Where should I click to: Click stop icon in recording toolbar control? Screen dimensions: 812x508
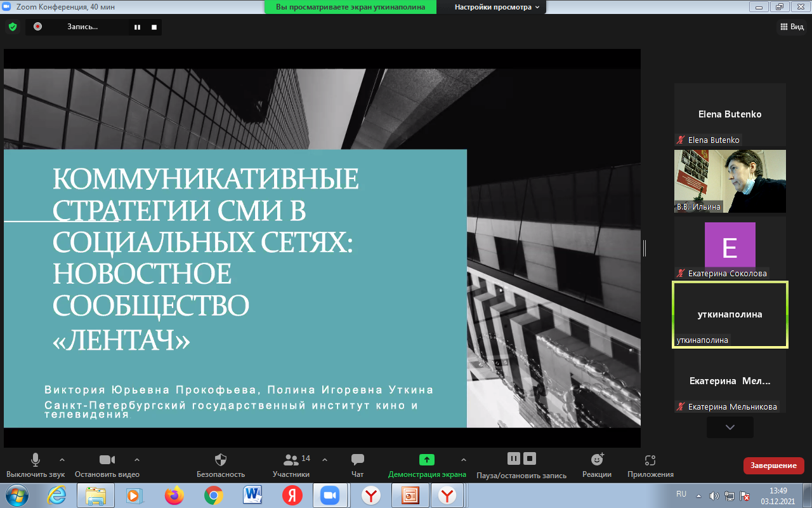pyautogui.click(x=530, y=458)
